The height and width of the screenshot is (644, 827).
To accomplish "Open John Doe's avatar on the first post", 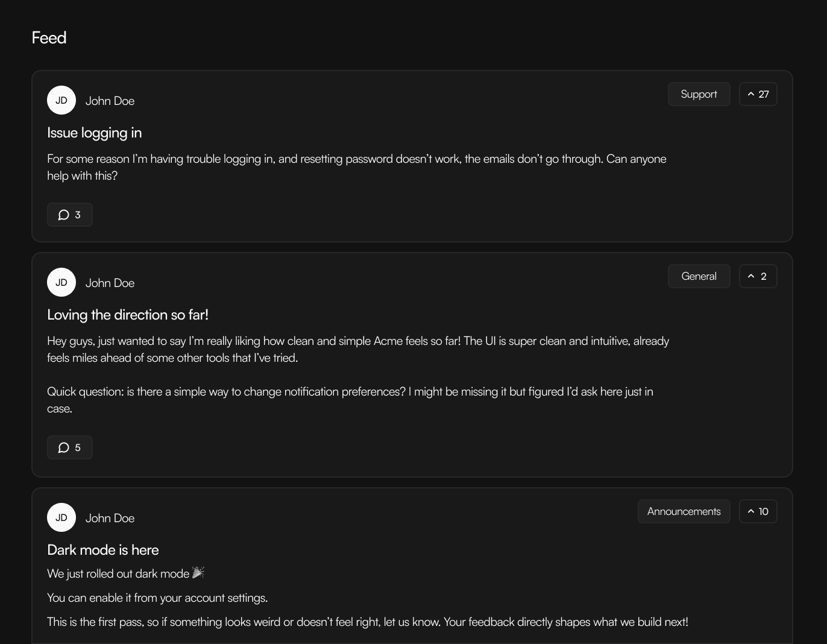I will pyautogui.click(x=61, y=100).
